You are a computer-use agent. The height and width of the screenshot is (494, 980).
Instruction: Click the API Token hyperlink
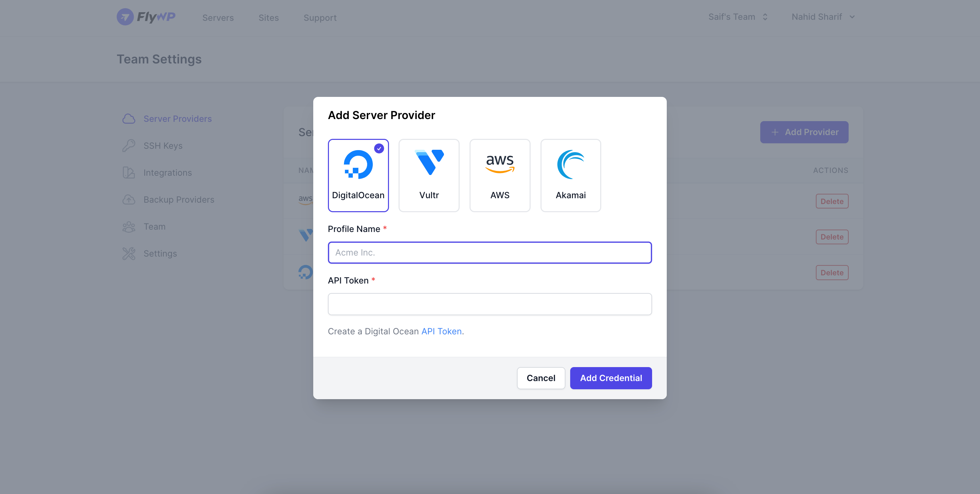(441, 330)
